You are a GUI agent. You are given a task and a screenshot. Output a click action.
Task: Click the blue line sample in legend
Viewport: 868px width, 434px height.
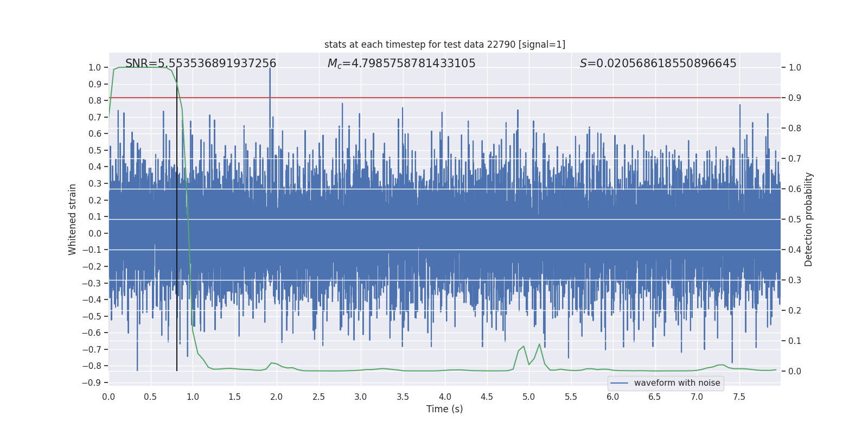(619, 383)
